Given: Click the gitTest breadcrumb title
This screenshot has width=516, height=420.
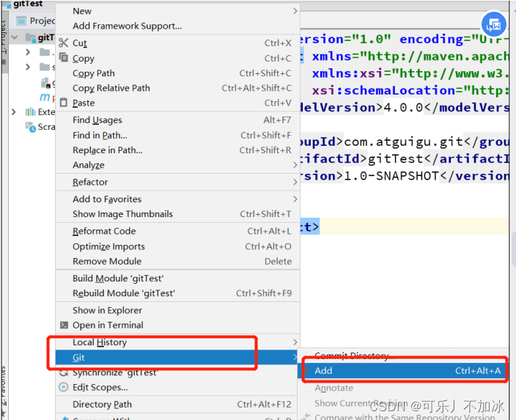Looking at the screenshot, I should [x=28, y=4].
